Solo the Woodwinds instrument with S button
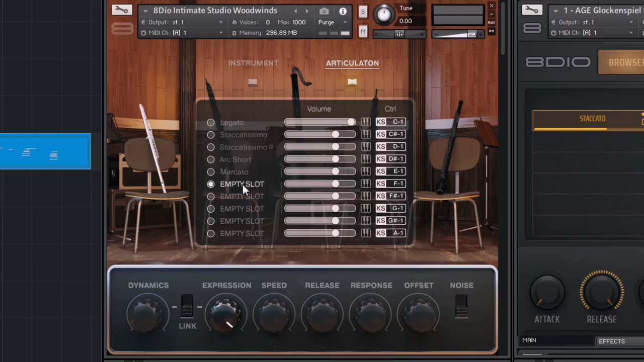644x362 pixels. [363, 12]
